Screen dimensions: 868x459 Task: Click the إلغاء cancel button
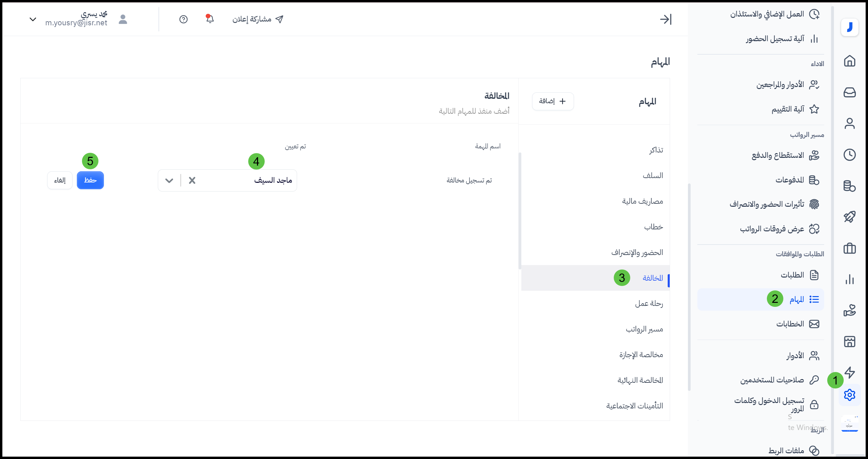[x=60, y=180]
